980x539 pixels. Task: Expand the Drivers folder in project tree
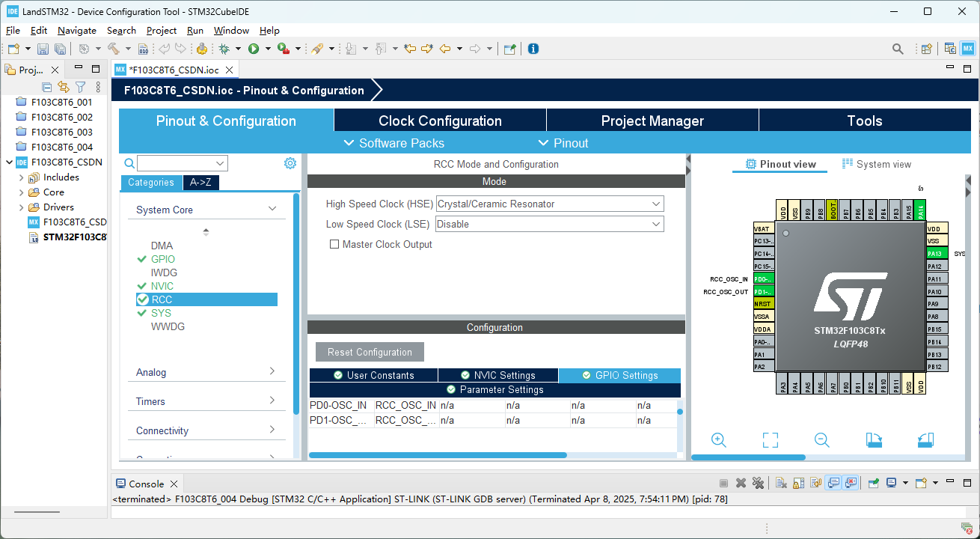pos(21,207)
